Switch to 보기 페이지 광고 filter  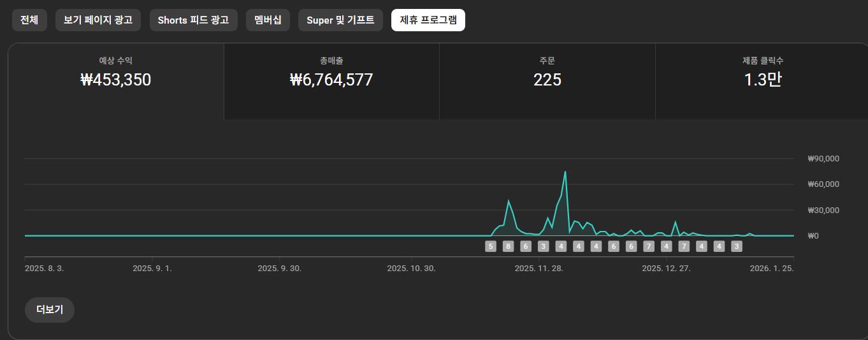(x=98, y=20)
